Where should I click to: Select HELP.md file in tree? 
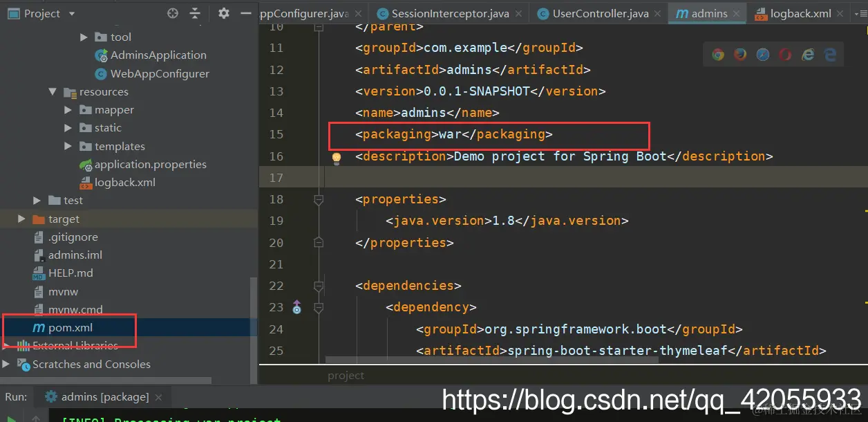point(70,273)
